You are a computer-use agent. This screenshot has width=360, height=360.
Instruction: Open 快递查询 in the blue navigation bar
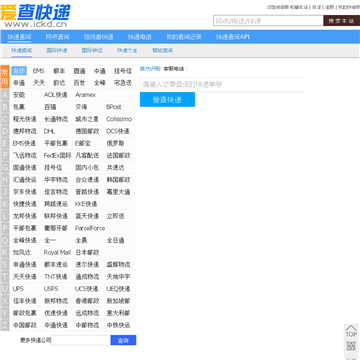[x=19, y=37]
